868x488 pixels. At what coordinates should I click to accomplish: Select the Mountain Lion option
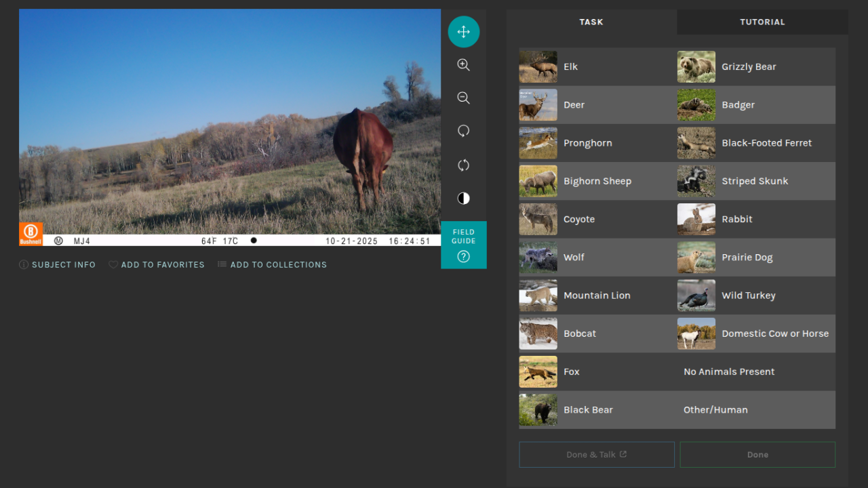click(x=598, y=296)
